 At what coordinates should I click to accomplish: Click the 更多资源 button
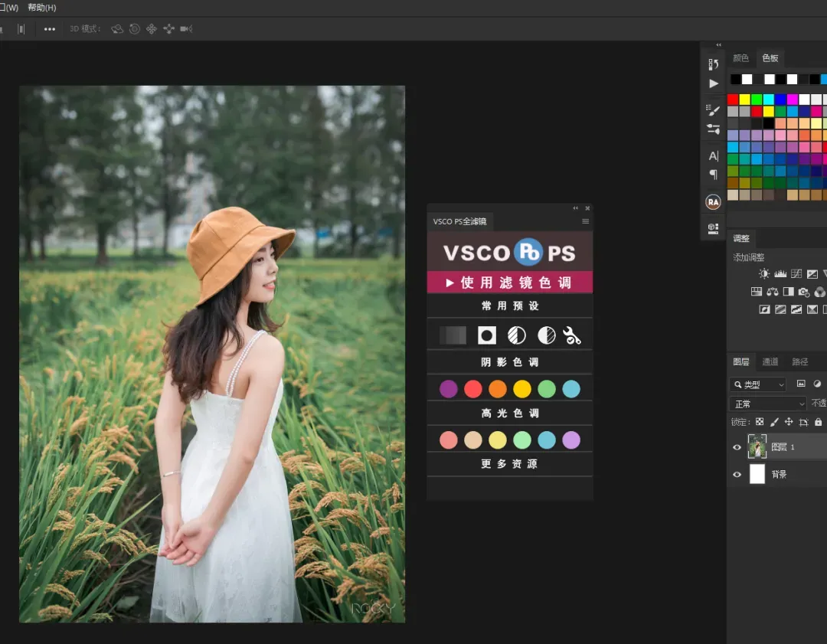(x=509, y=463)
